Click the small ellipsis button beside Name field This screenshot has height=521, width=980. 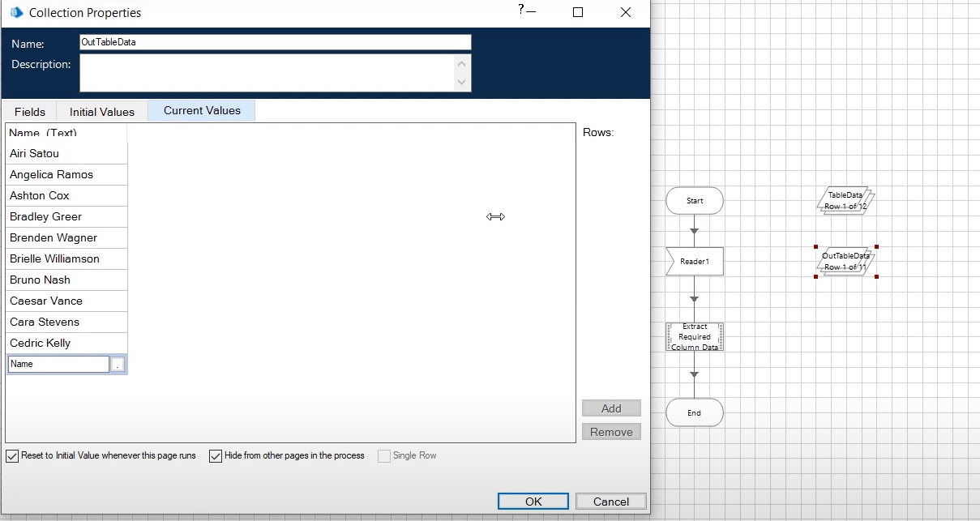(x=118, y=365)
